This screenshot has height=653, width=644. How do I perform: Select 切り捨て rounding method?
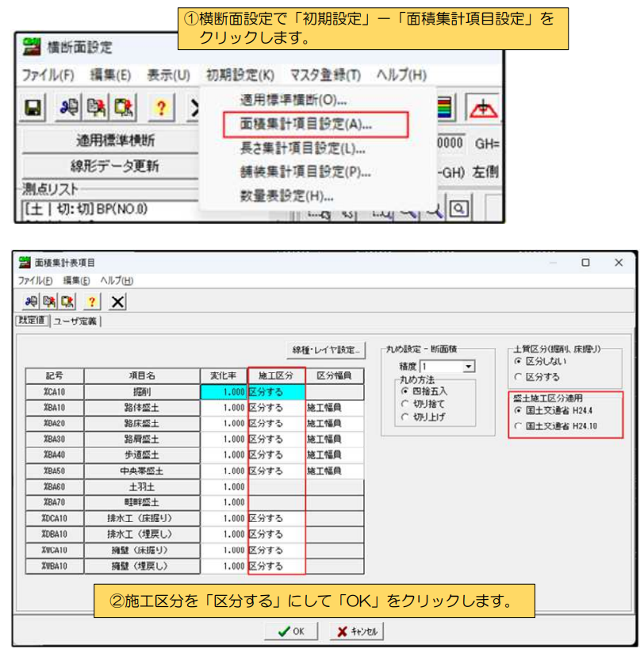pyautogui.click(x=423, y=404)
